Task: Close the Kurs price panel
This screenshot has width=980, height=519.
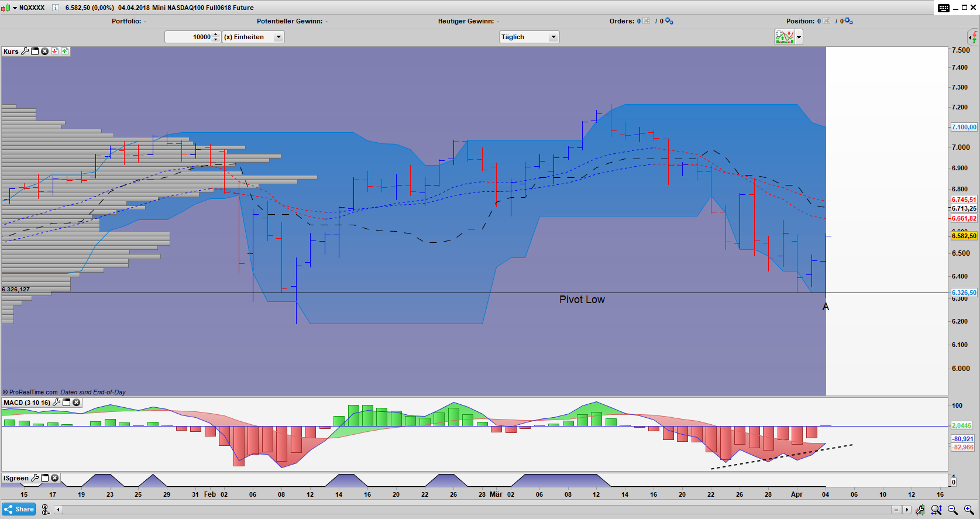Action: (44, 51)
